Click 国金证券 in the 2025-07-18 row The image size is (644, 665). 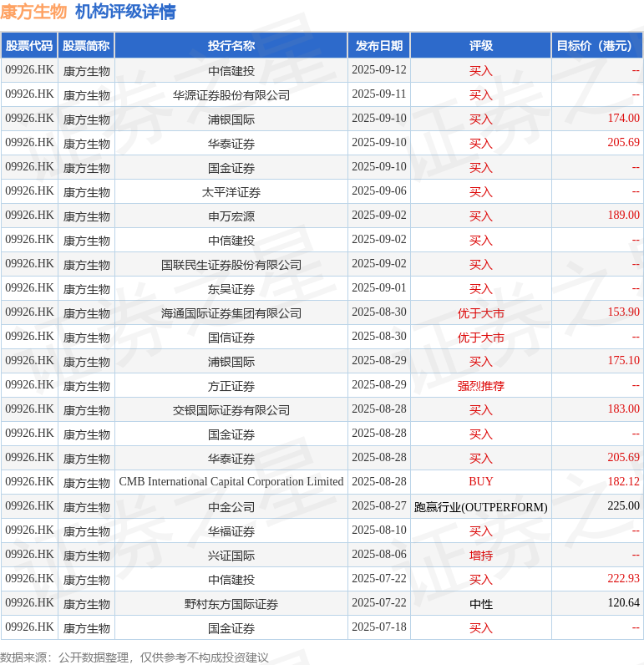point(231,627)
